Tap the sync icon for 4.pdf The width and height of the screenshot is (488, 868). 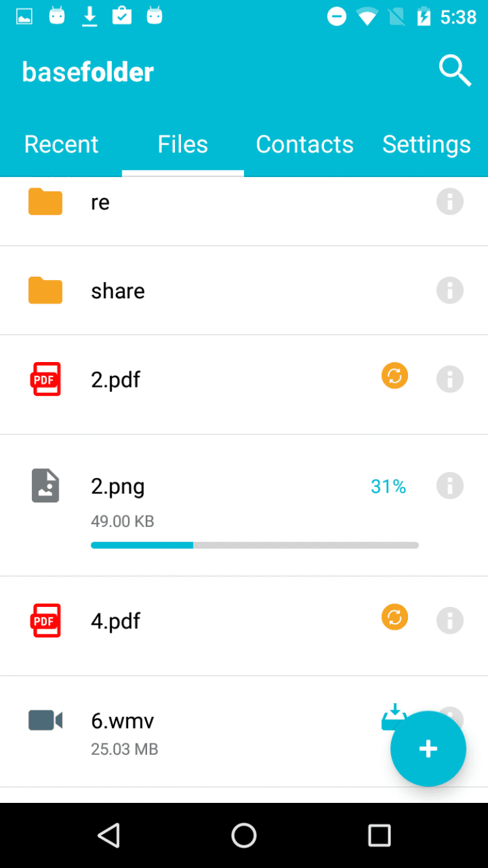point(394,617)
